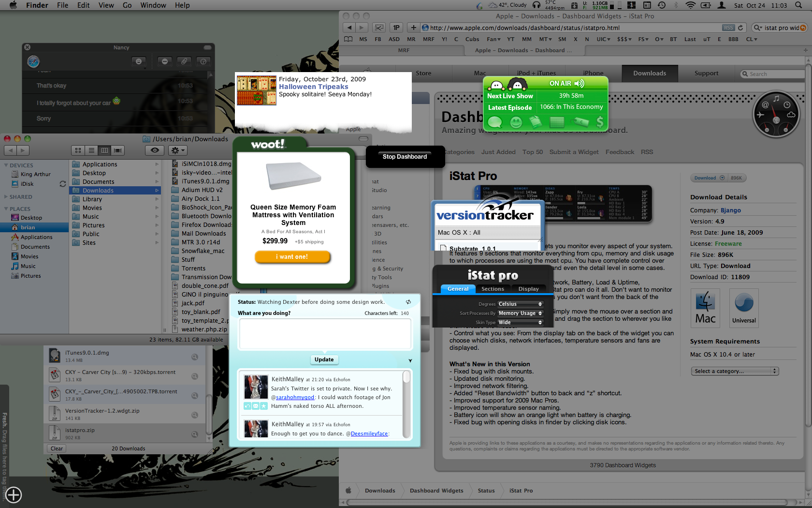Click Safari add bookmark plus button
Image resolution: width=812 pixels, height=508 pixels.
point(413,28)
